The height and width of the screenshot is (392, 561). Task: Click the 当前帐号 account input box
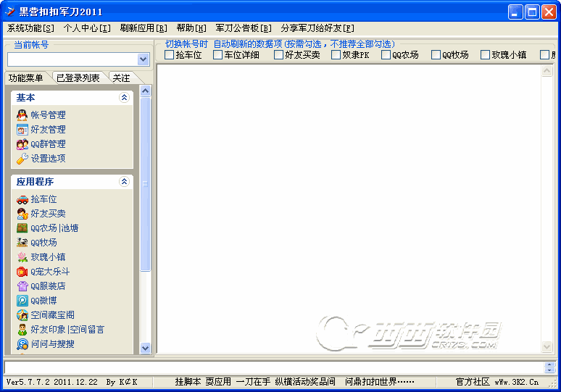tap(72, 59)
